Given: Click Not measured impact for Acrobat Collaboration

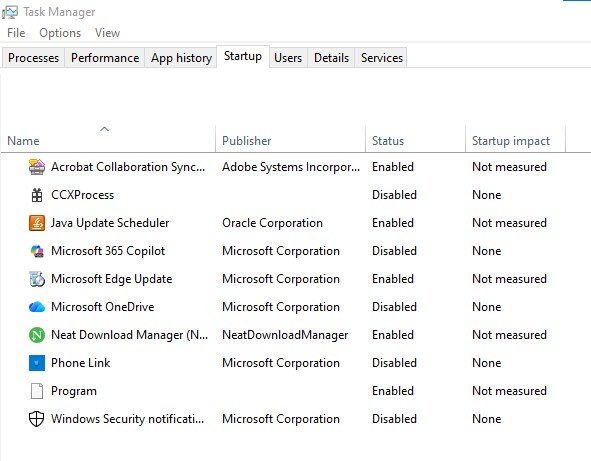Looking at the screenshot, I should click(x=509, y=167).
